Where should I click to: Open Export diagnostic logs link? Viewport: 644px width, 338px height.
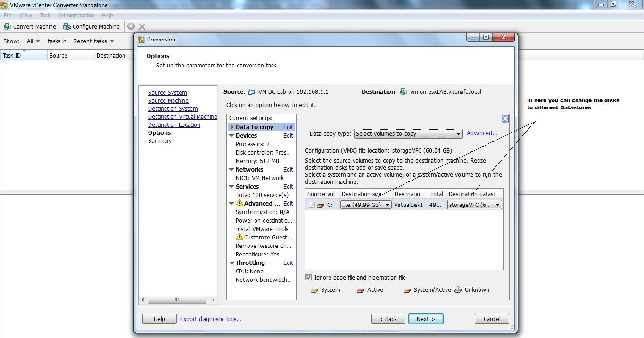211,319
